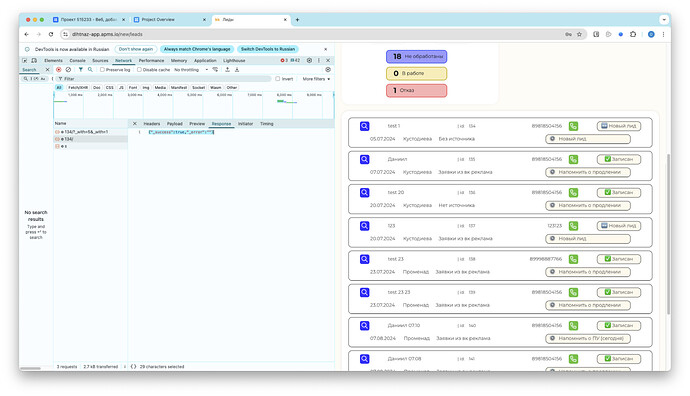The height and width of the screenshot is (396, 690).
Task: Enable the Preserve log checkbox
Action: click(x=102, y=70)
